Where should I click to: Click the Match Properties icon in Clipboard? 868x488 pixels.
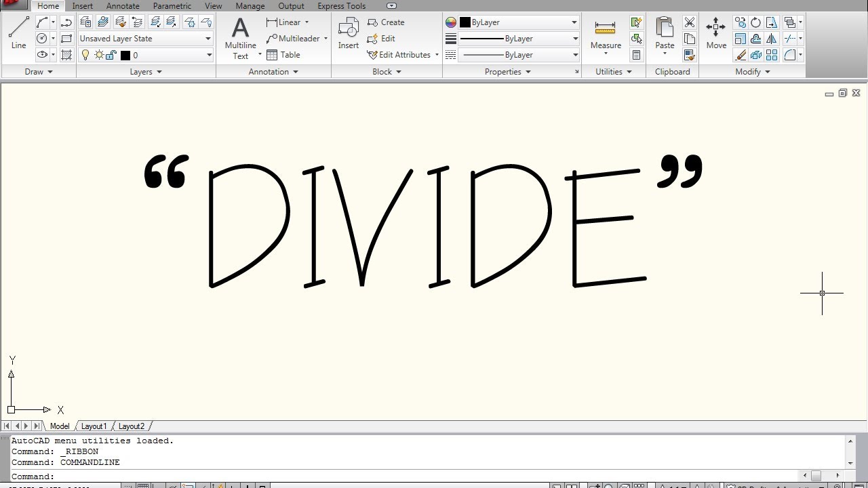pyautogui.click(x=690, y=55)
